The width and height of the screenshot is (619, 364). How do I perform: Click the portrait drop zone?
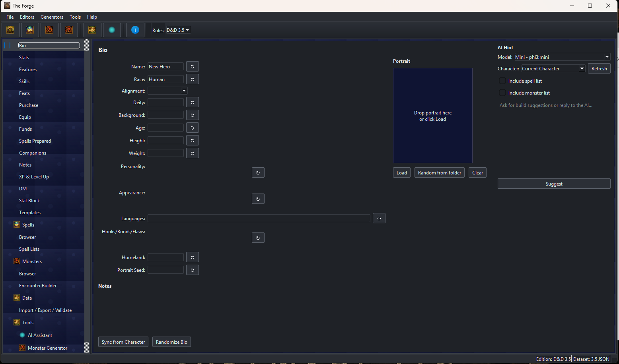pos(432,116)
